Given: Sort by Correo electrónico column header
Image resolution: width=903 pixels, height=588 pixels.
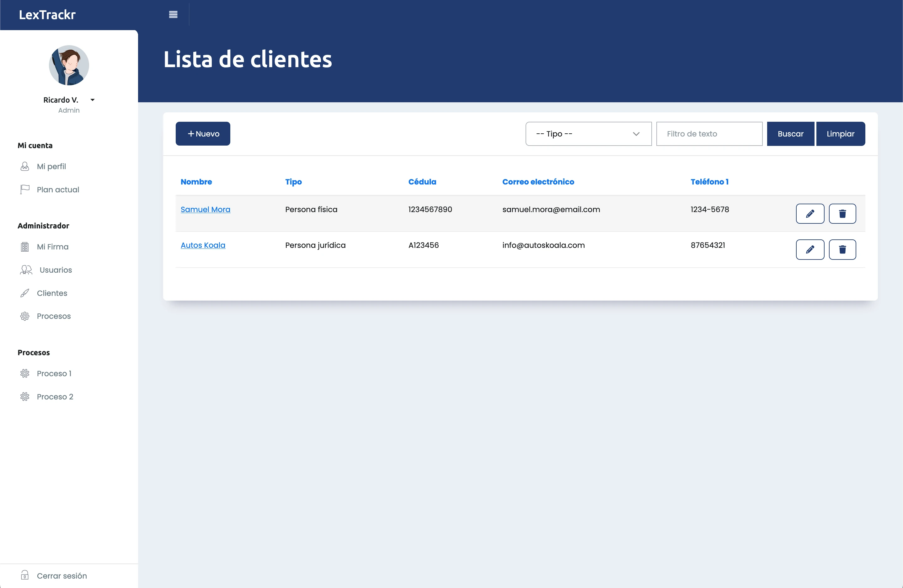Looking at the screenshot, I should tap(538, 182).
